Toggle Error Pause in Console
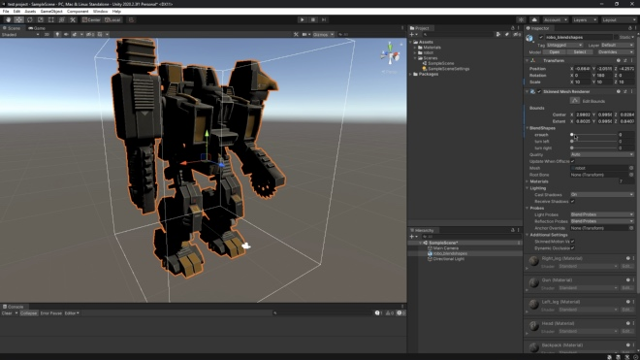 pos(51,313)
